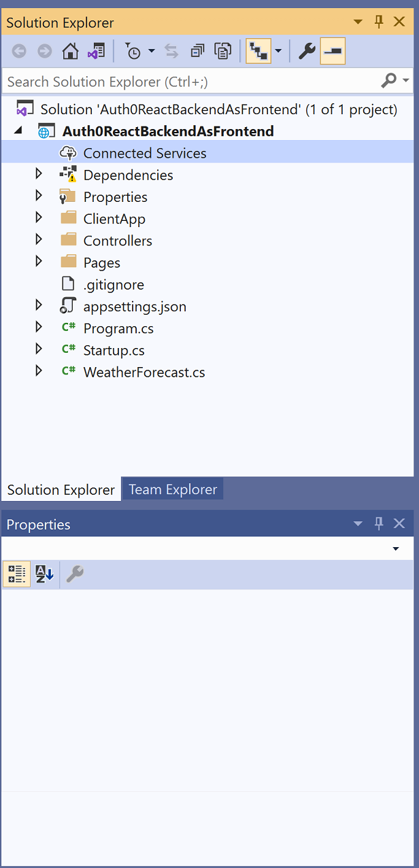The image size is (419, 868).
Task: Expand the WeatherForecast.cs node
Action: [39, 370]
